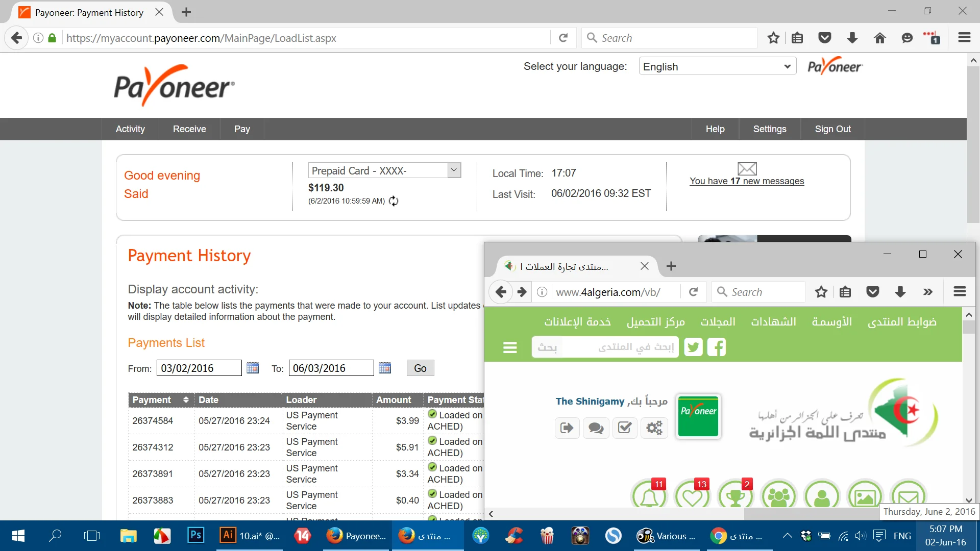The image size is (980, 551).
Task: Sort by Payment column arrows
Action: [x=186, y=400]
